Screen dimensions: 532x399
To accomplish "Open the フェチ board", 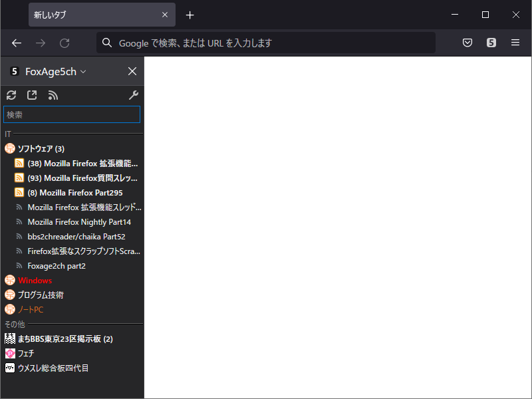I will click(26, 353).
